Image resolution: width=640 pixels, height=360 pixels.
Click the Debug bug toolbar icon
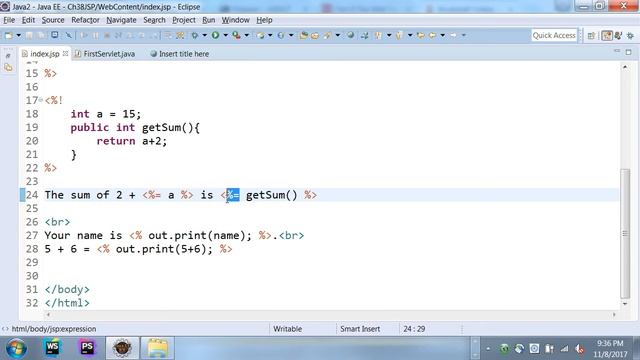tap(195, 36)
